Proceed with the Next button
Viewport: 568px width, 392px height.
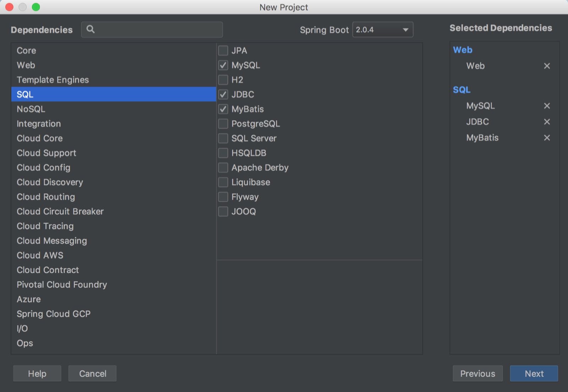click(x=534, y=374)
